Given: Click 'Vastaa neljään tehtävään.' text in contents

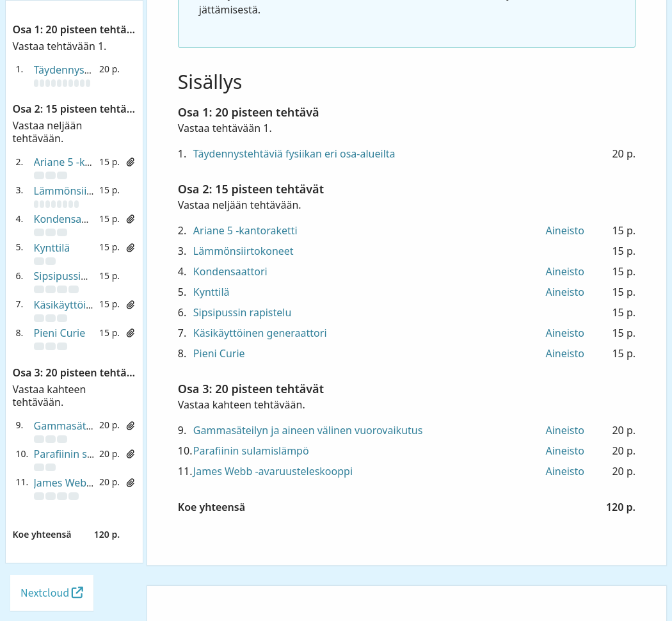Looking at the screenshot, I should tap(239, 205).
